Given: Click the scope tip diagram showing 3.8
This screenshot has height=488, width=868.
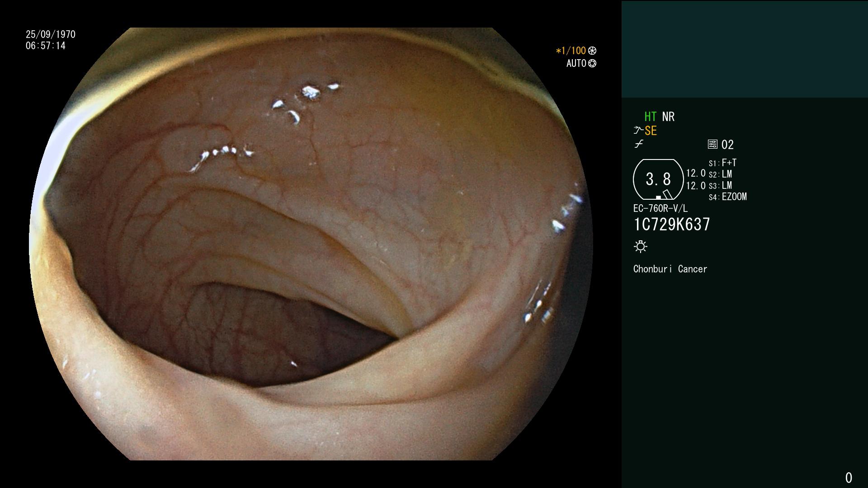Looking at the screenshot, I should click(x=658, y=179).
